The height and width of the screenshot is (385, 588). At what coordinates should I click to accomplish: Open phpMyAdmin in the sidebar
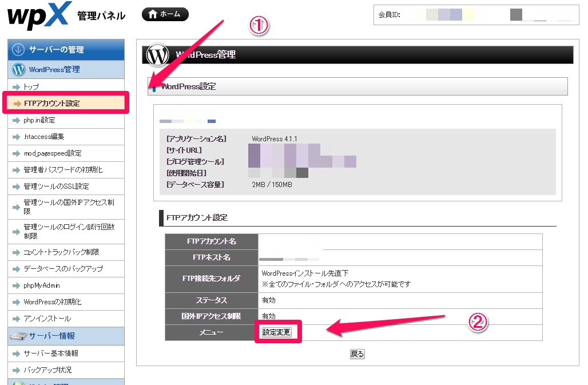tap(66, 285)
